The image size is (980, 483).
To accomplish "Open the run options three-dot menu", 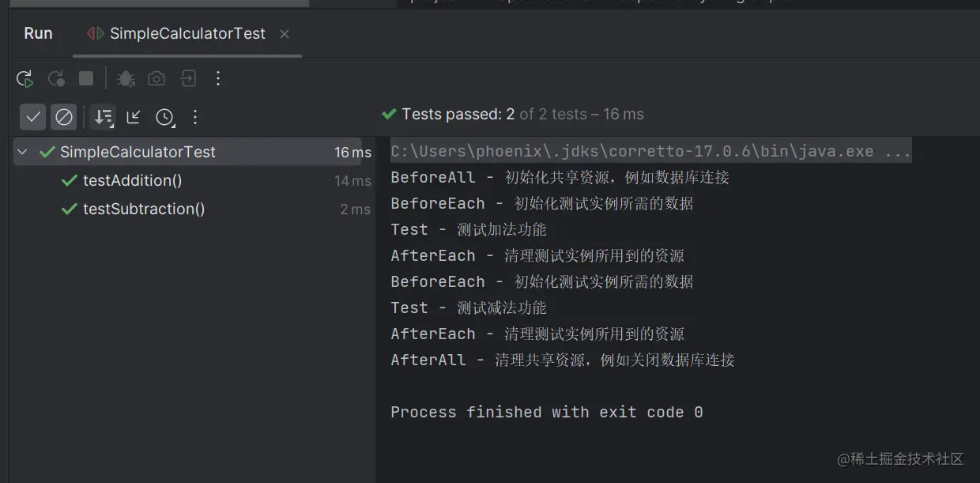I will tap(218, 78).
